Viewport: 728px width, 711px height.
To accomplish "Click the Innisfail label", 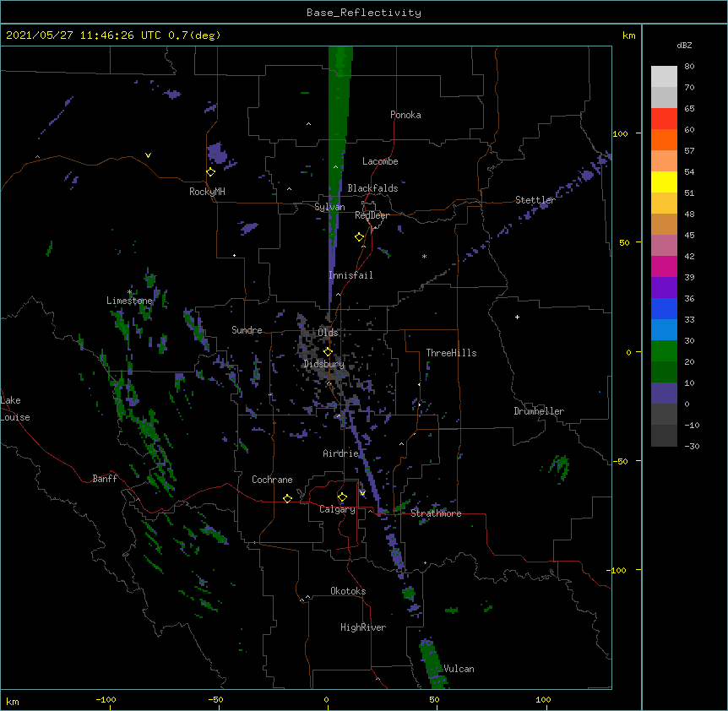I will (350, 275).
